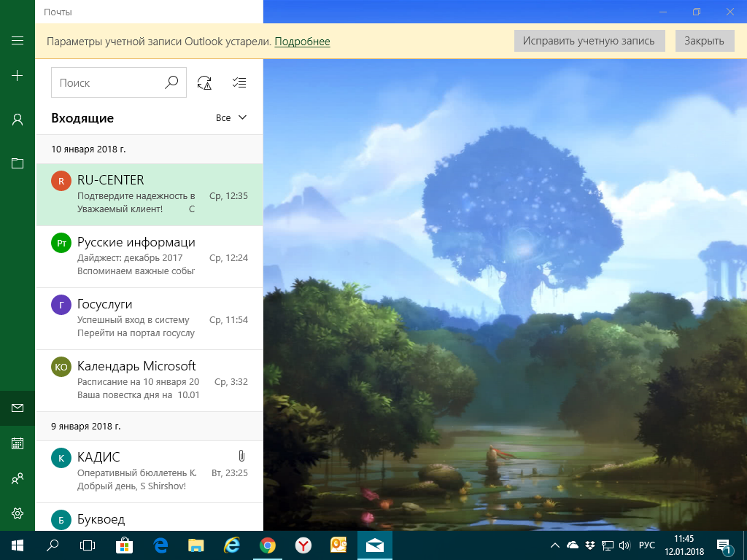This screenshot has height=560, width=747.
Task: Open the Госуслуги Успешный вход email
Action: 150,319
